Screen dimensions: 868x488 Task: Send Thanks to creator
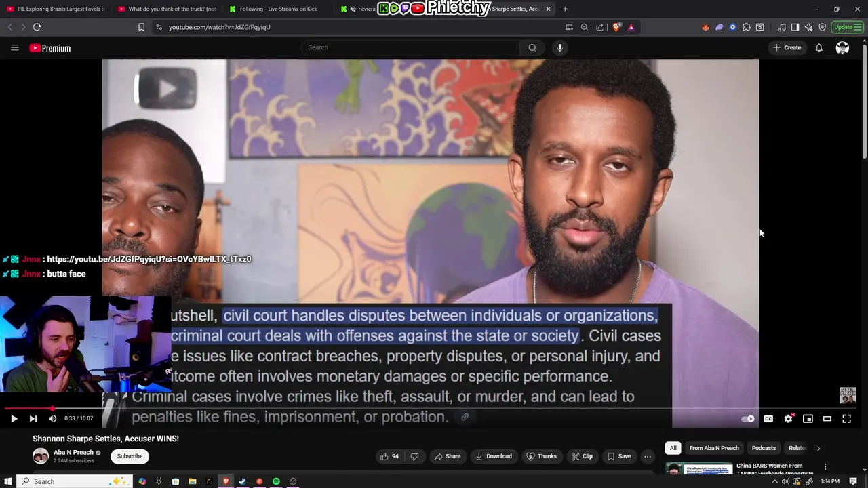(x=542, y=456)
